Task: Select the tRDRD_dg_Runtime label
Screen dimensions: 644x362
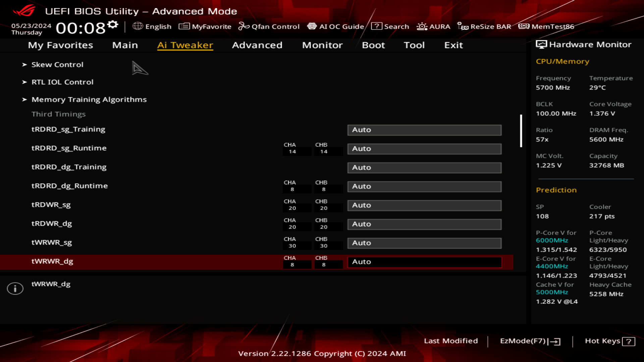Action: [69, 186]
